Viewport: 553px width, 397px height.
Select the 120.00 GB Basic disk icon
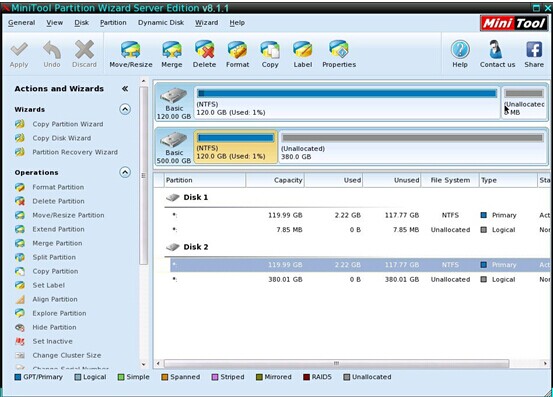point(174,96)
